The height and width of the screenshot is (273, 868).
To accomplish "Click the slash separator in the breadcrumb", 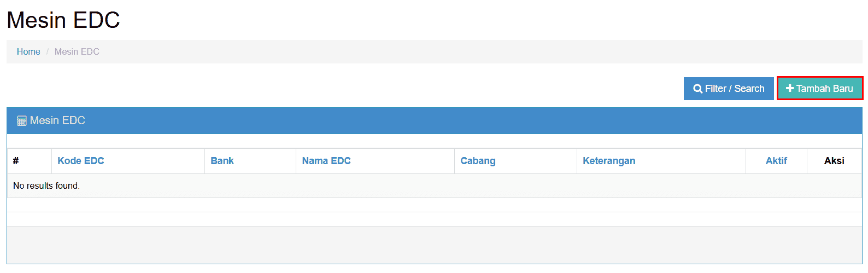I will (x=48, y=51).
